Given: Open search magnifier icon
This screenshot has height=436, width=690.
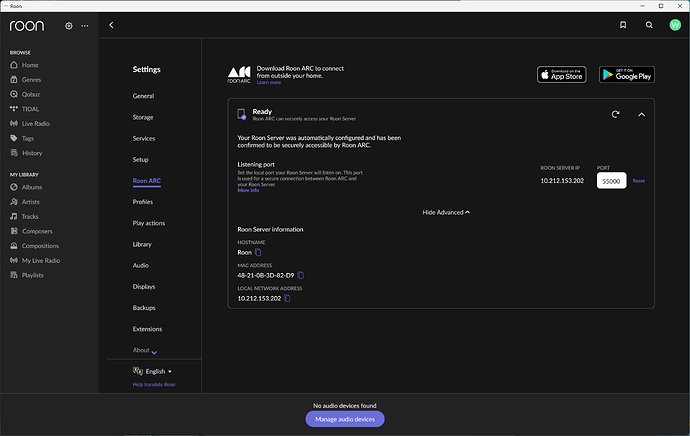Looking at the screenshot, I should (x=649, y=25).
